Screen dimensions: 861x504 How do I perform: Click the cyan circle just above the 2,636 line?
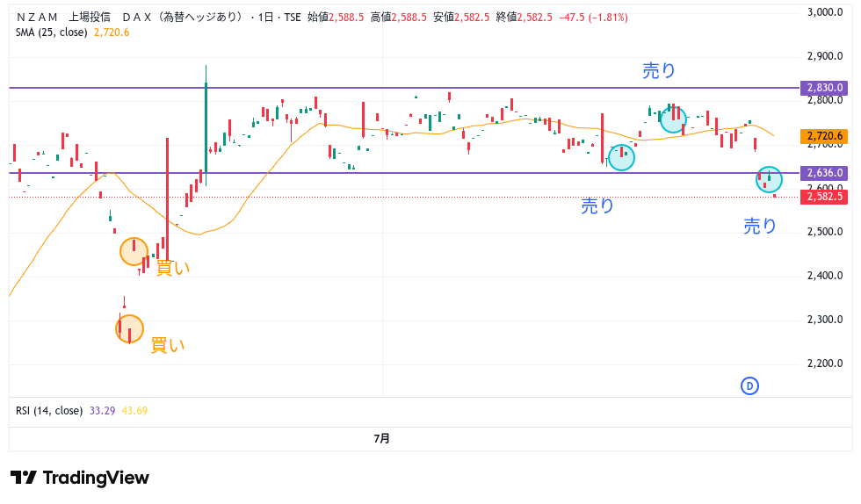tap(621, 156)
